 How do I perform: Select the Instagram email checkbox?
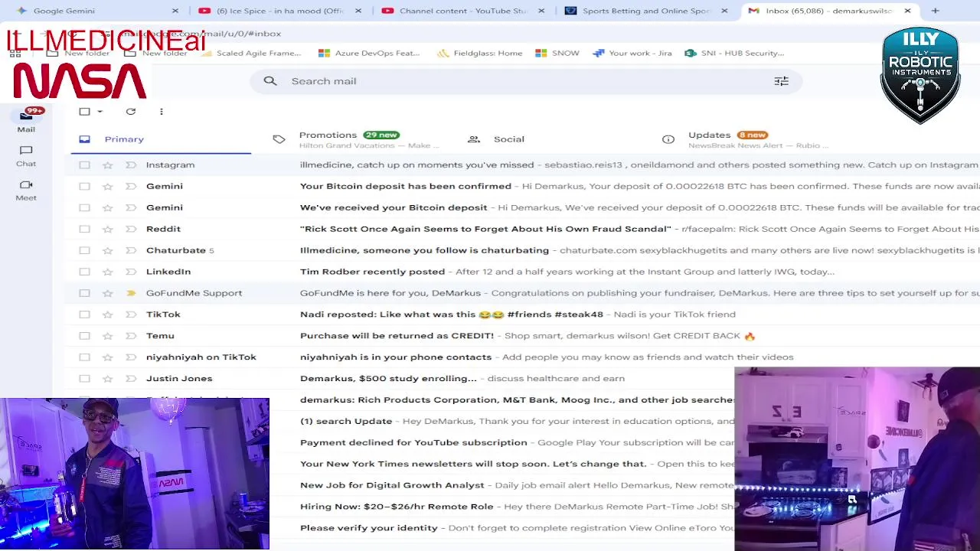pos(84,165)
